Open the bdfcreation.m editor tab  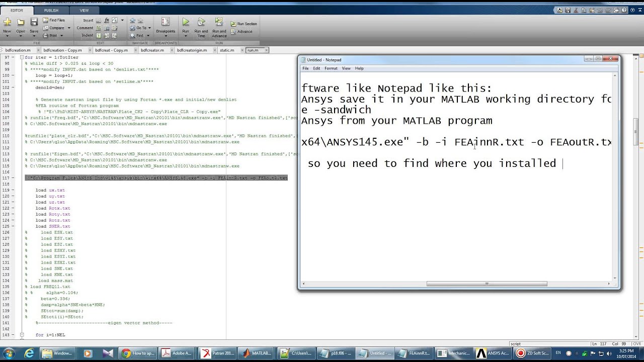18,50
